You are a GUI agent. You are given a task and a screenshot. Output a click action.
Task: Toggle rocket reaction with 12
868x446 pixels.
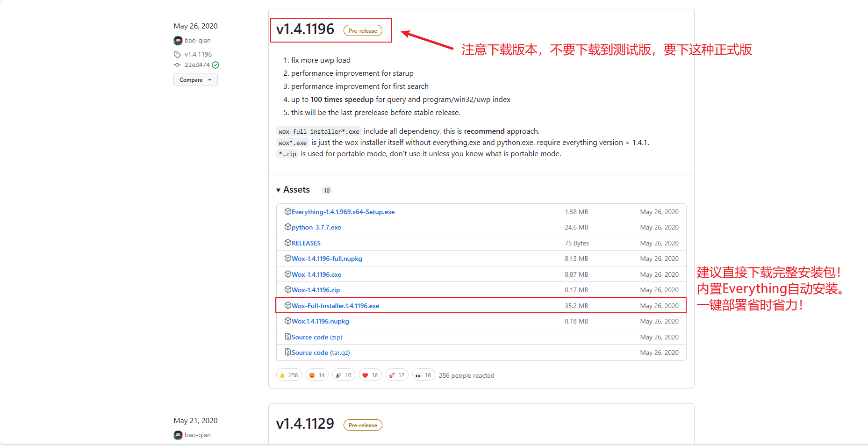point(397,375)
